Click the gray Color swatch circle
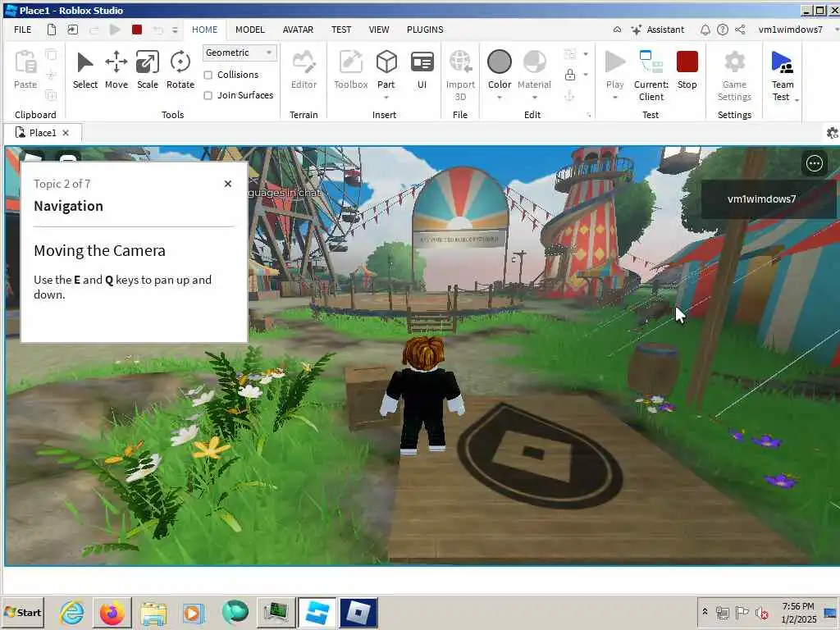Image resolution: width=840 pixels, height=630 pixels. (500, 62)
